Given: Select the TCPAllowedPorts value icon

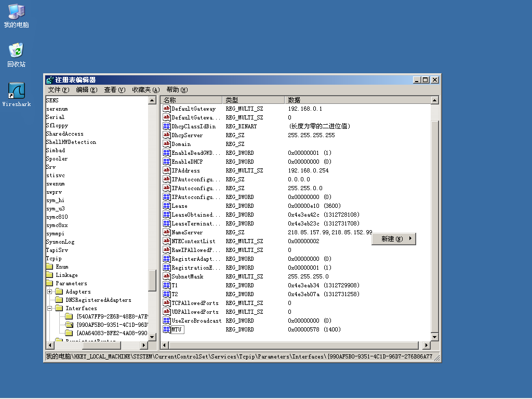Looking at the screenshot, I should 166,303.
